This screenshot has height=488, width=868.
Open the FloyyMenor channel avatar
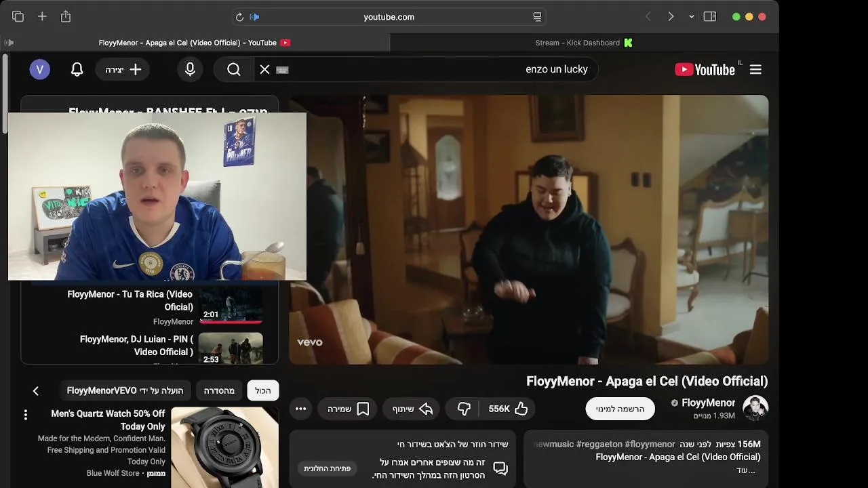pos(755,408)
